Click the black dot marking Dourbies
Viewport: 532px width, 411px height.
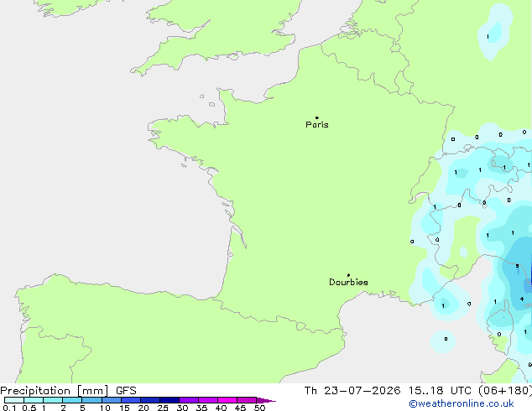pyautogui.click(x=348, y=275)
